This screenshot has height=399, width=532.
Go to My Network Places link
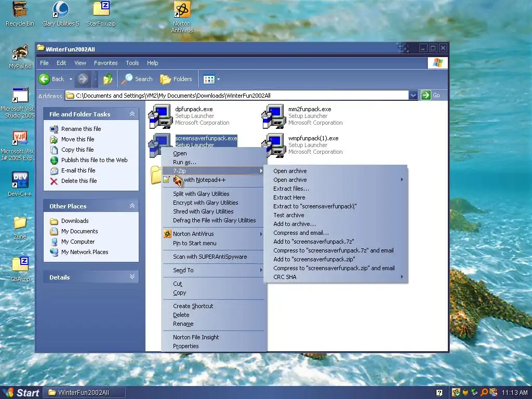click(85, 252)
